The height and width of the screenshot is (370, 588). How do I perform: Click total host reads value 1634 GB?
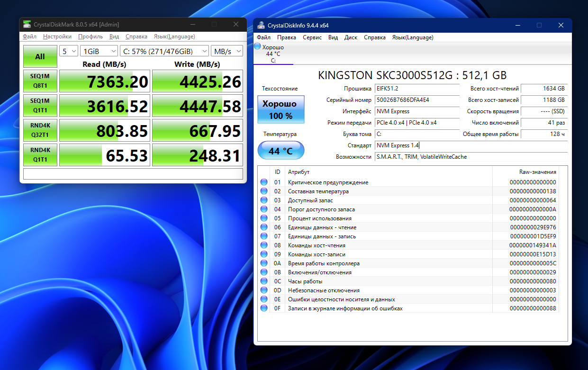click(544, 89)
